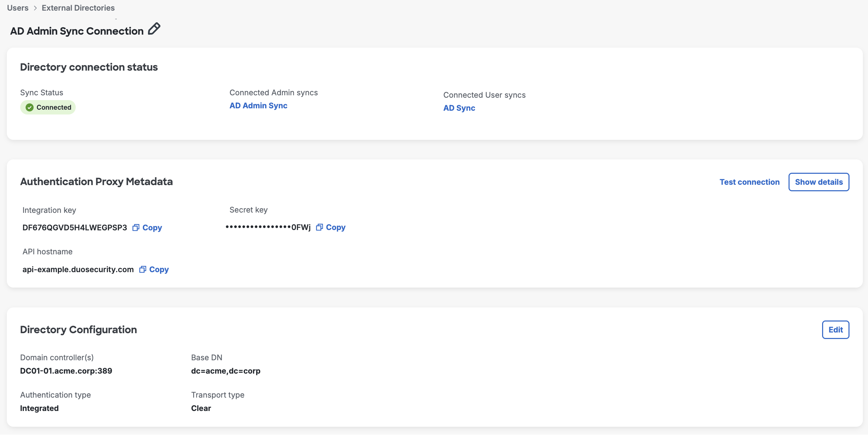The image size is (868, 436).
Task: Click the Authentication type label
Action: point(55,395)
